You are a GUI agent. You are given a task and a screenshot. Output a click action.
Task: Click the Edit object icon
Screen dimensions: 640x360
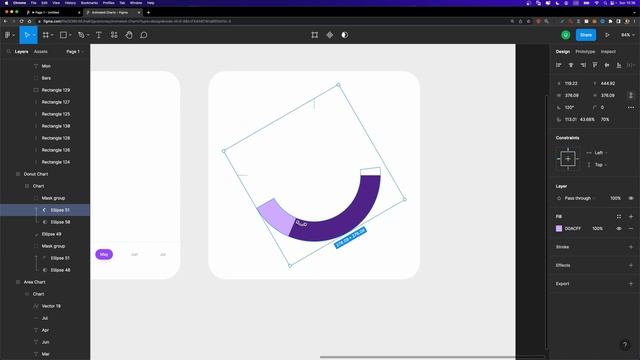315,35
